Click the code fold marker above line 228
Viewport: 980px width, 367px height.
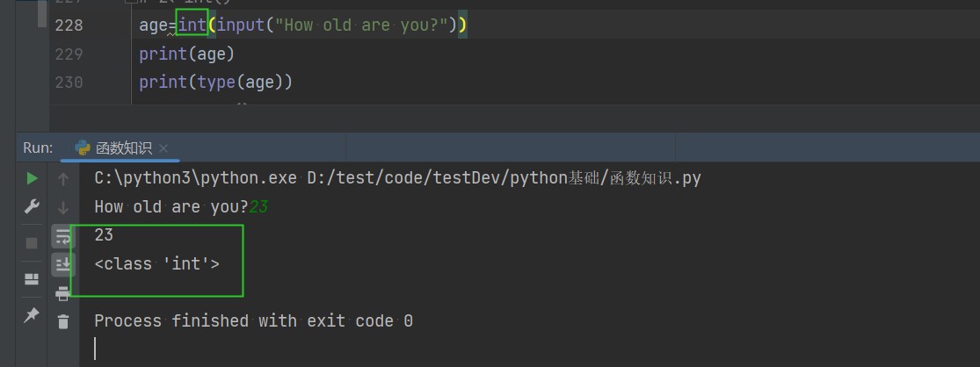click(129, 3)
